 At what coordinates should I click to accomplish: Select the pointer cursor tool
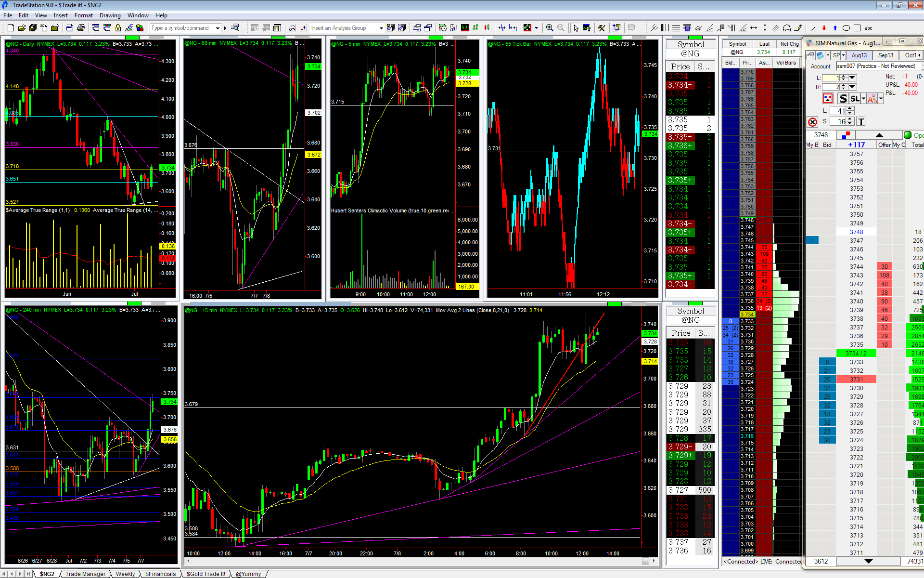(x=576, y=28)
